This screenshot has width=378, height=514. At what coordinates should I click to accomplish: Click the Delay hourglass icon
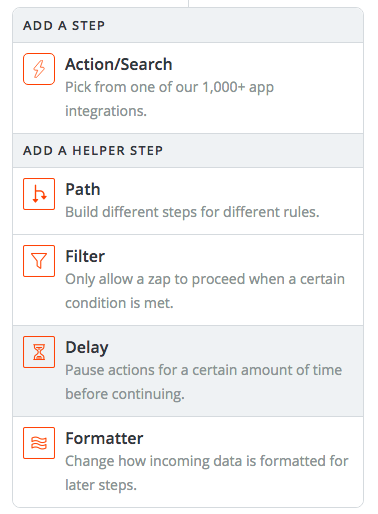[39, 352]
